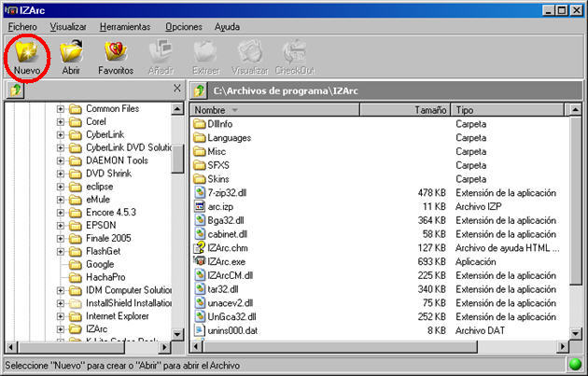Close the folder tree panel
Screen dimensions: 588x376
pos(177,89)
